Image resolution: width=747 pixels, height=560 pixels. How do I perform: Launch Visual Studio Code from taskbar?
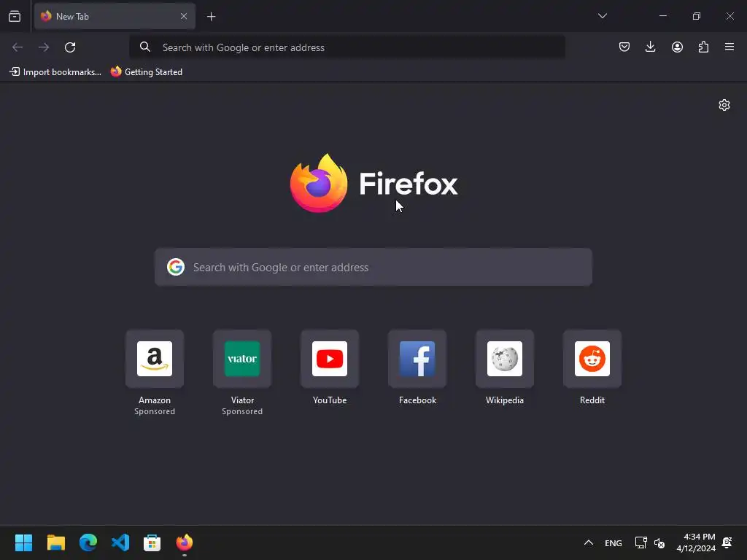click(120, 542)
